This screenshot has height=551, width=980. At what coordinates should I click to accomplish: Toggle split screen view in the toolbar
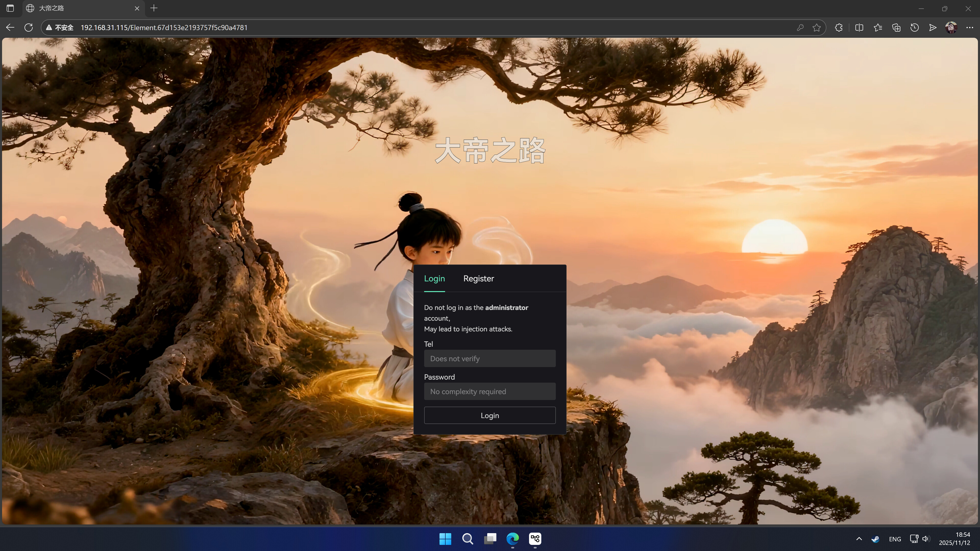click(x=859, y=27)
